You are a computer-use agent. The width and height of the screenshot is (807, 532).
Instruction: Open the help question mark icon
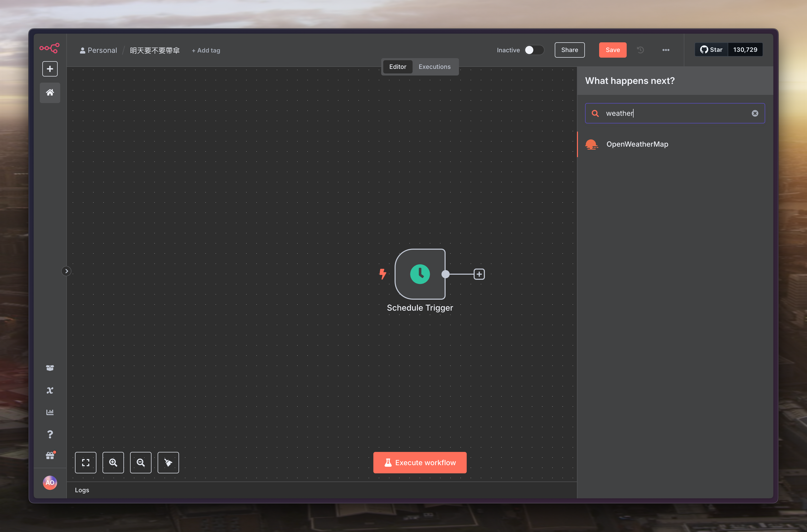50,434
